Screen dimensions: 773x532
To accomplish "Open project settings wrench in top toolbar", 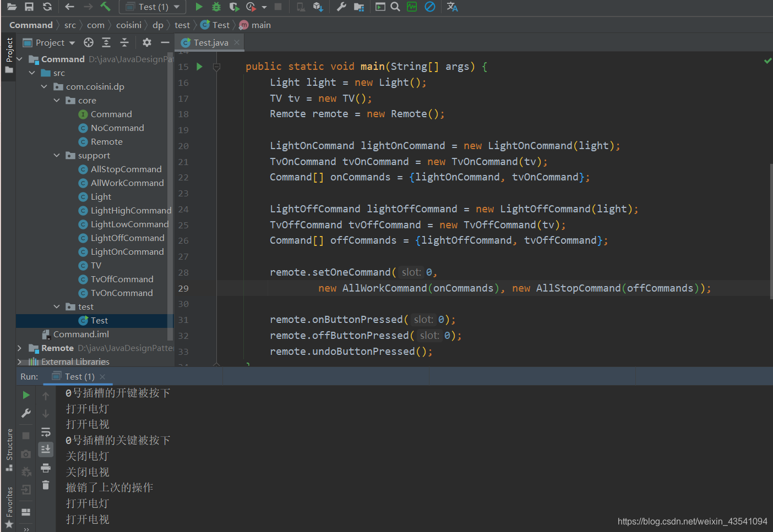I will pyautogui.click(x=341, y=7).
